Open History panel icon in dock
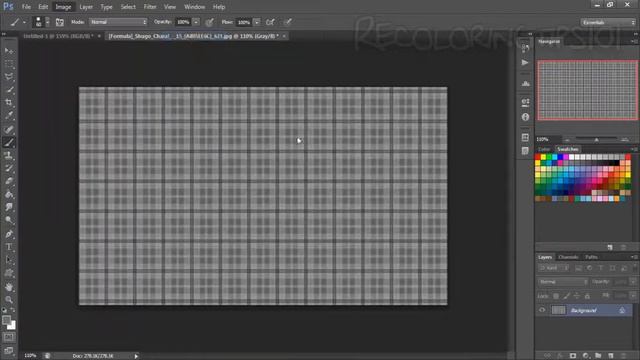The height and width of the screenshot is (360, 640). click(x=525, y=48)
